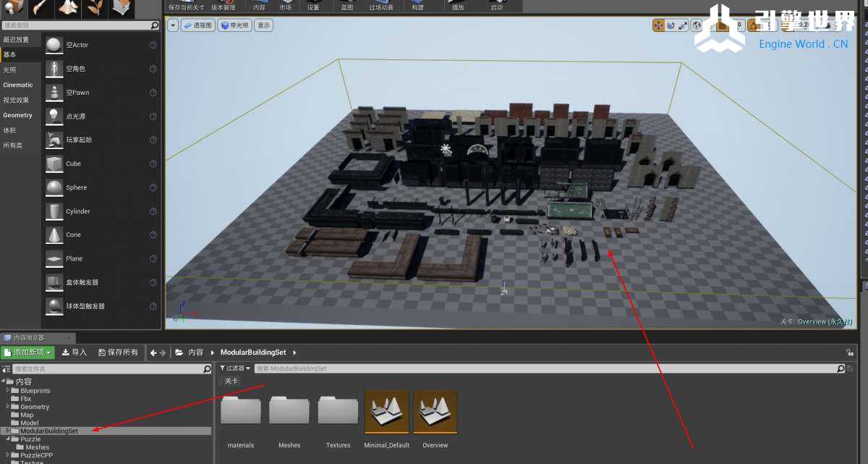Image resolution: width=868 pixels, height=464 pixels.
Task: Toggle the sources panel visibility button
Action: [7, 369]
